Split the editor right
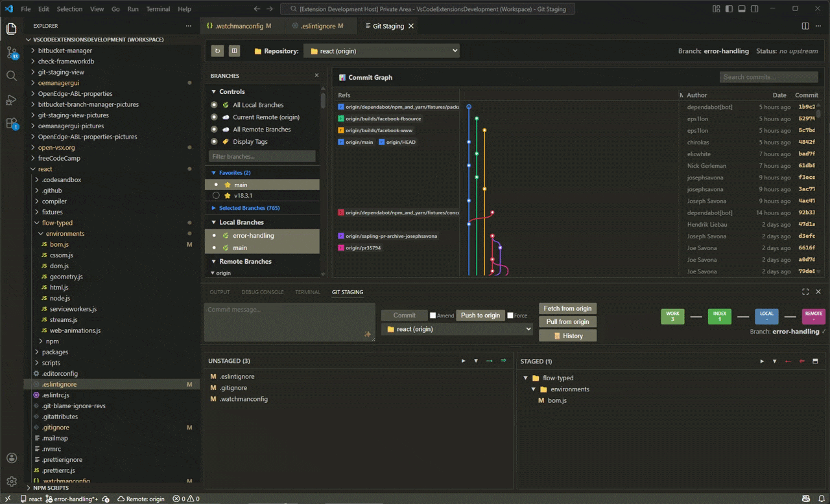830x504 pixels. coord(805,26)
